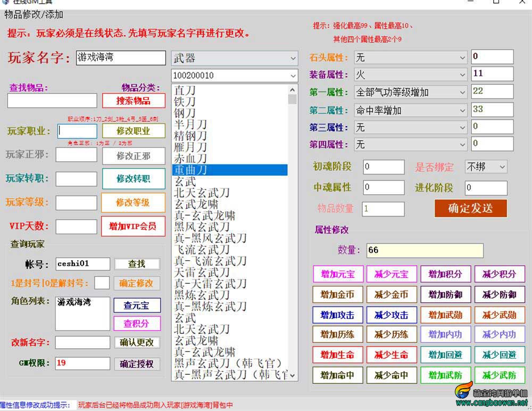Select 重曲刀 in the weapon list
This screenshot has height=411, width=532.
click(230, 170)
